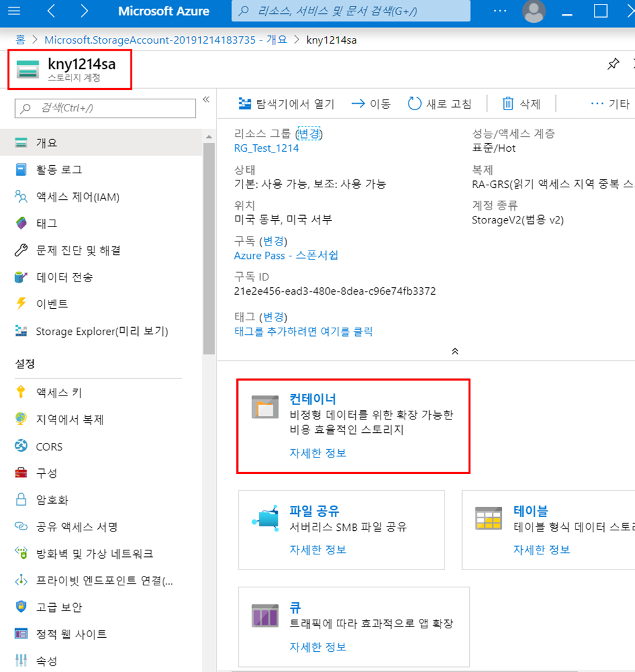Click the 활동 로그 icon
The width and height of the screenshot is (635, 672).
[x=21, y=170]
